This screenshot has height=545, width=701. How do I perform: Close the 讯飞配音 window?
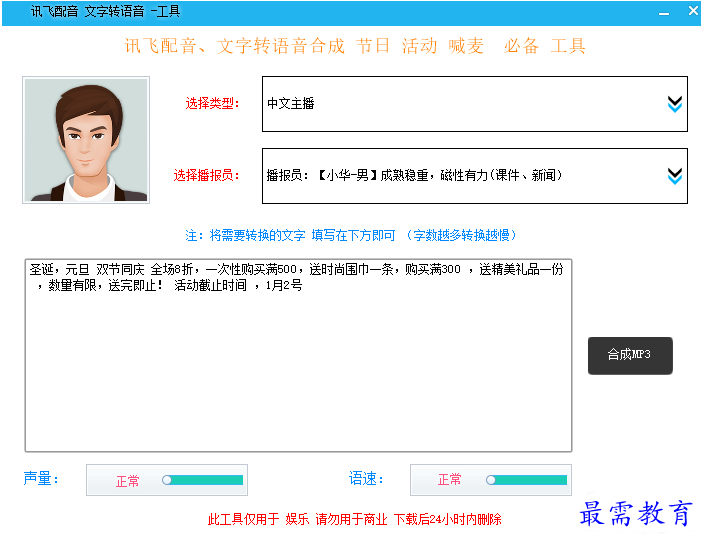(693, 11)
